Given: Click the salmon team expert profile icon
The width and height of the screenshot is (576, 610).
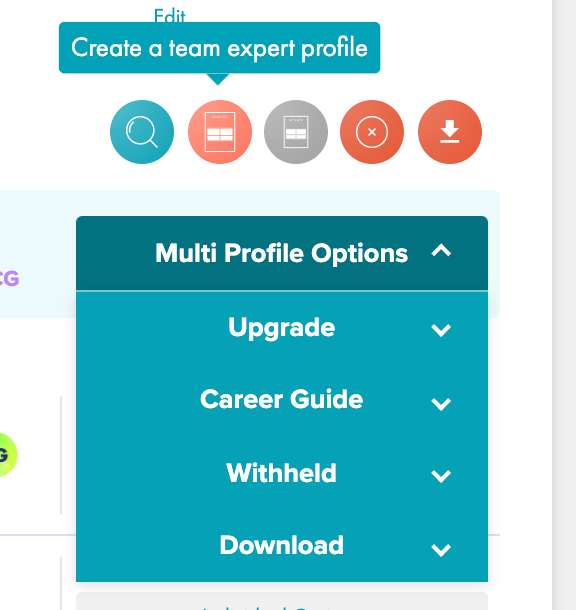Looking at the screenshot, I should coord(220,132).
